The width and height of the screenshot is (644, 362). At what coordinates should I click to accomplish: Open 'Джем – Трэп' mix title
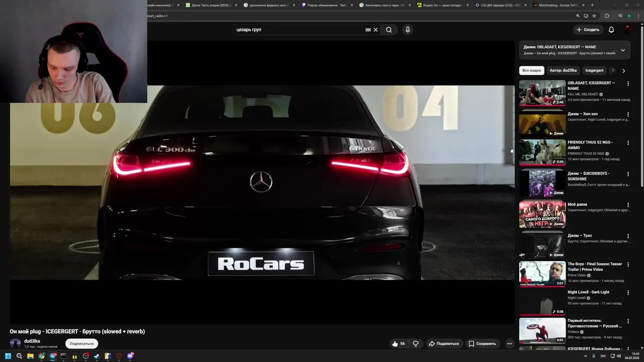tap(580, 236)
